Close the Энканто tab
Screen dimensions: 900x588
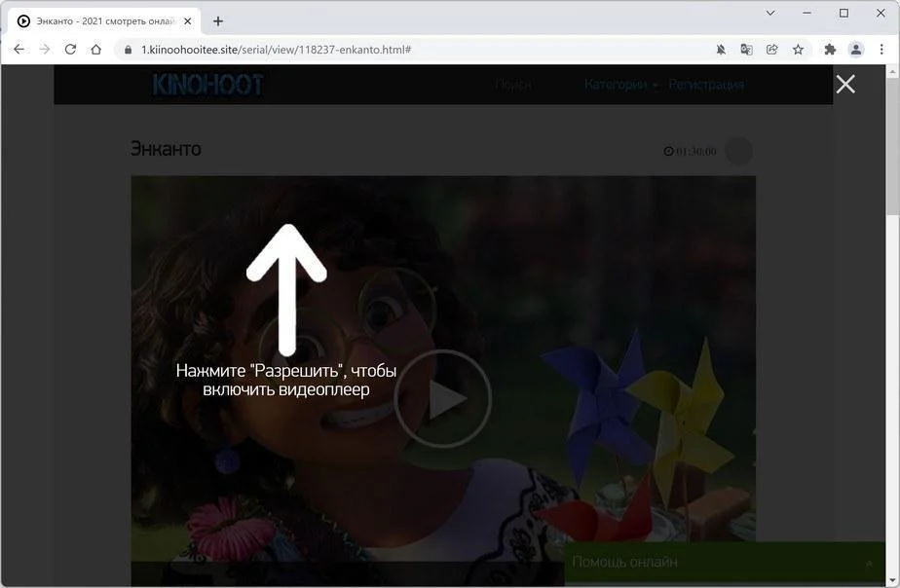pos(188,21)
